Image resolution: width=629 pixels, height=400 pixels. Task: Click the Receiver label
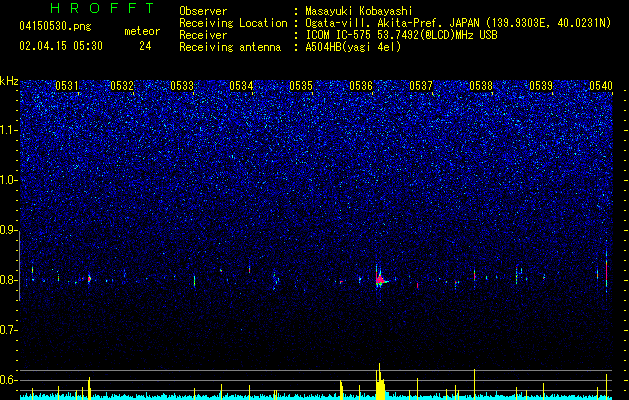203,35
